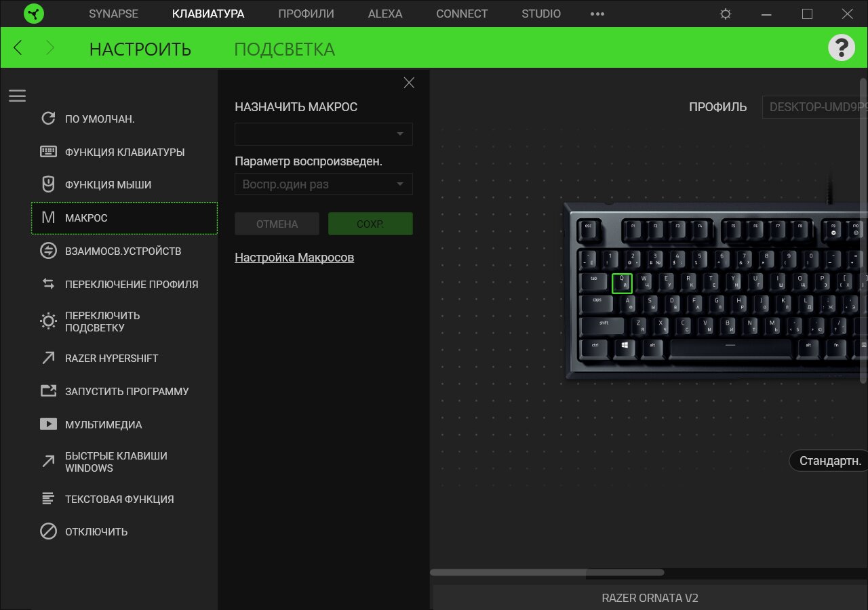Screen dimensions: 868x610
Task: Click the ФУНКЦИЯ КЛАВИАТУРЫ keyboard icon
Action: click(x=48, y=152)
